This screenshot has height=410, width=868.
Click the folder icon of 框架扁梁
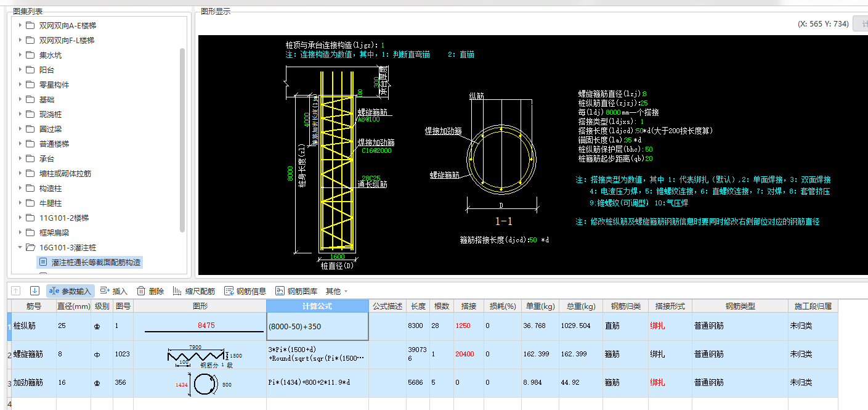[x=30, y=232]
